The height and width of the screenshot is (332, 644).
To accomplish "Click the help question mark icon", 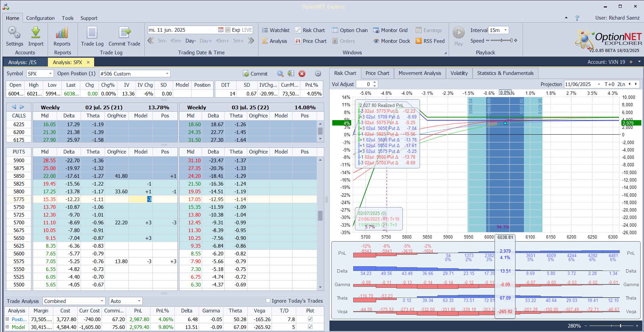I will (x=577, y=18).
